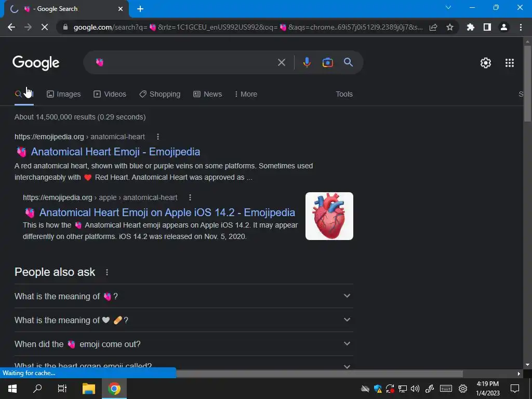532x399 pixels.
Task: Clear the search box with X
Action: (x=281, y=62)
